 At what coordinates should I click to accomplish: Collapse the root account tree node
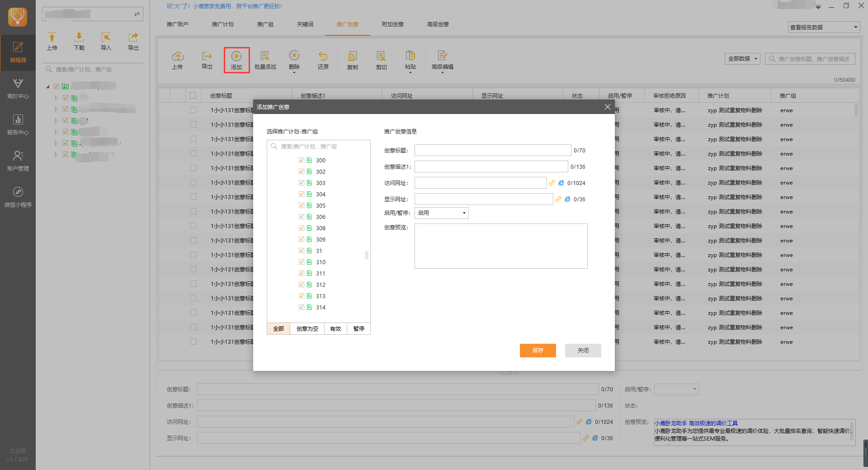click(x=48, y=86)
